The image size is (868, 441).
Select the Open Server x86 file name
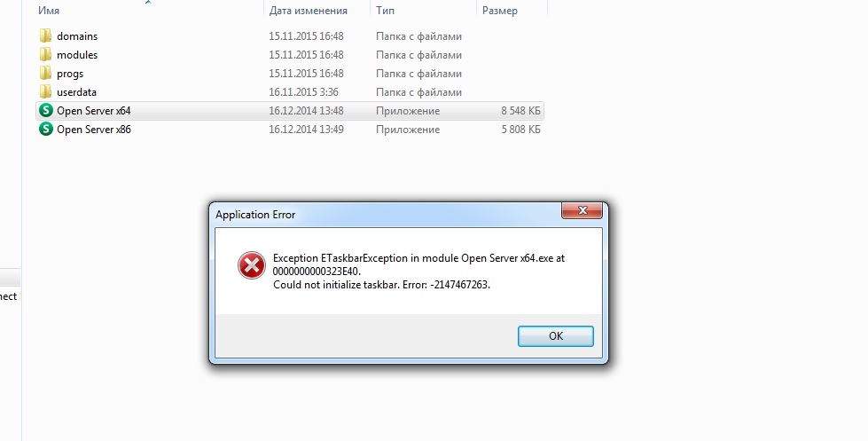click(x=94, y=129)
